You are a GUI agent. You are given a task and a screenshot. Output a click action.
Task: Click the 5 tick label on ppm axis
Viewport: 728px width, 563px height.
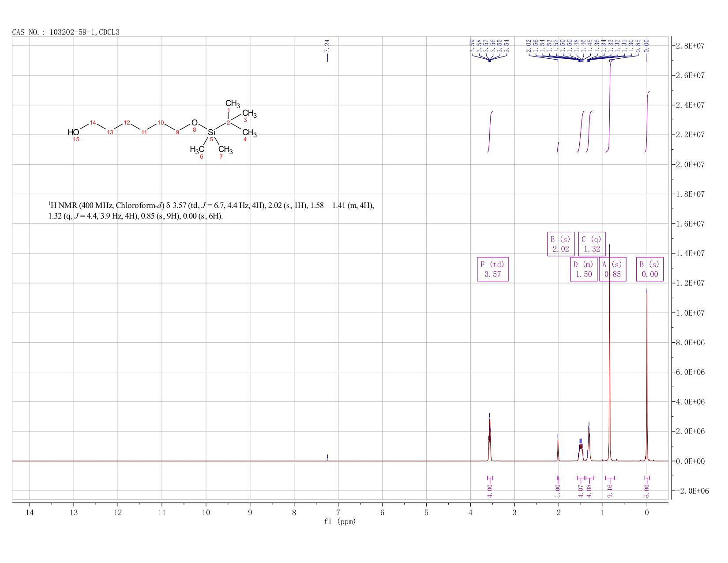click(x=426, y=512)
